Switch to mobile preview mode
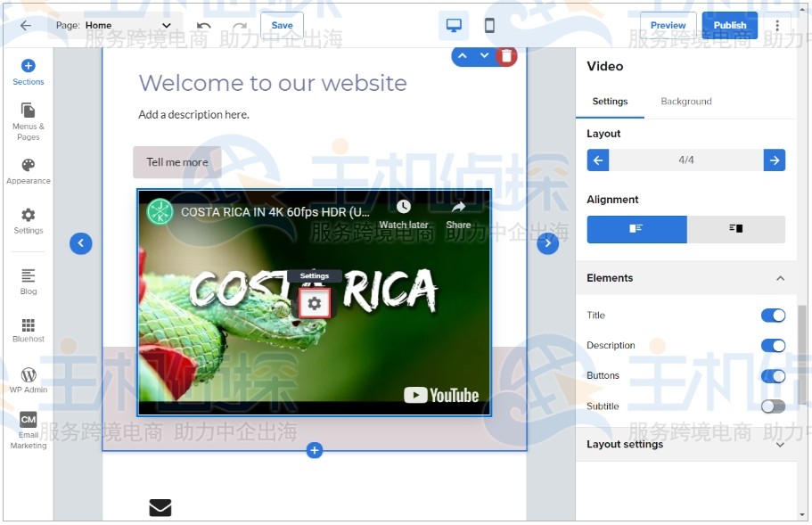This screenshot has height=525, width=812. [489, 26]
